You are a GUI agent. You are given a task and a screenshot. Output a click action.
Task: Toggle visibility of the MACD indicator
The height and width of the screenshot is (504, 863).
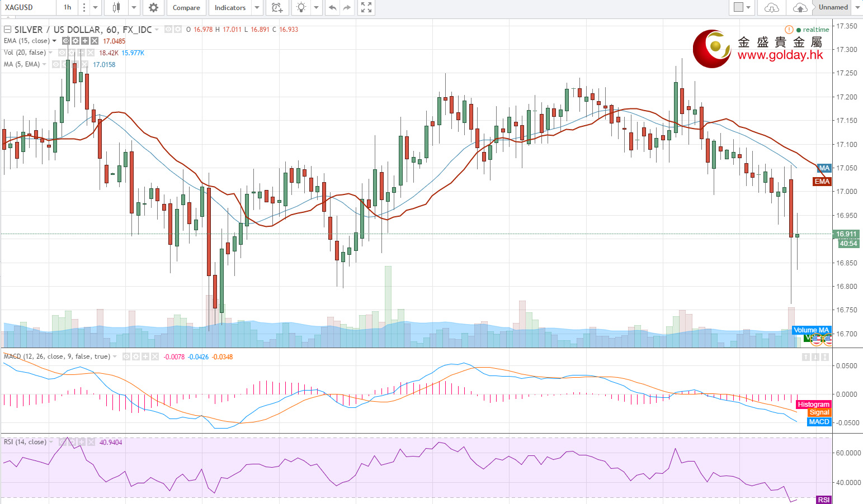[126, 356]
